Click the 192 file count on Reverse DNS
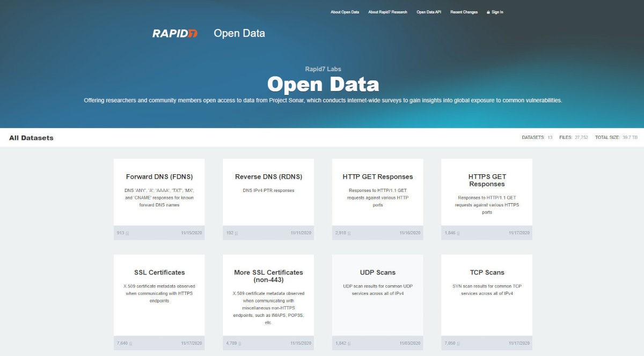This screenshot has width=644, height=356. click(230, 233)
